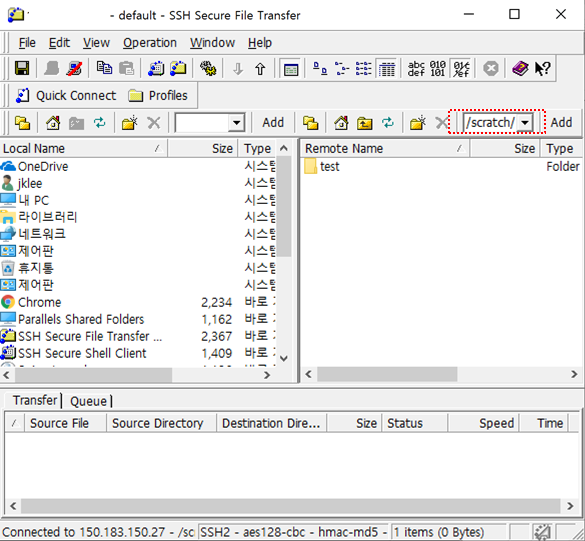Select the test folder in remote pane
The image size is (585, 541).
322,166
